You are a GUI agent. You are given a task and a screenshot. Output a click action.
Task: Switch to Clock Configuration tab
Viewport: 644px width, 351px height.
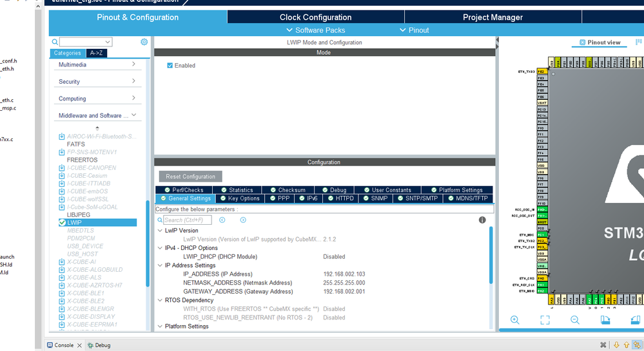[315, 17]
